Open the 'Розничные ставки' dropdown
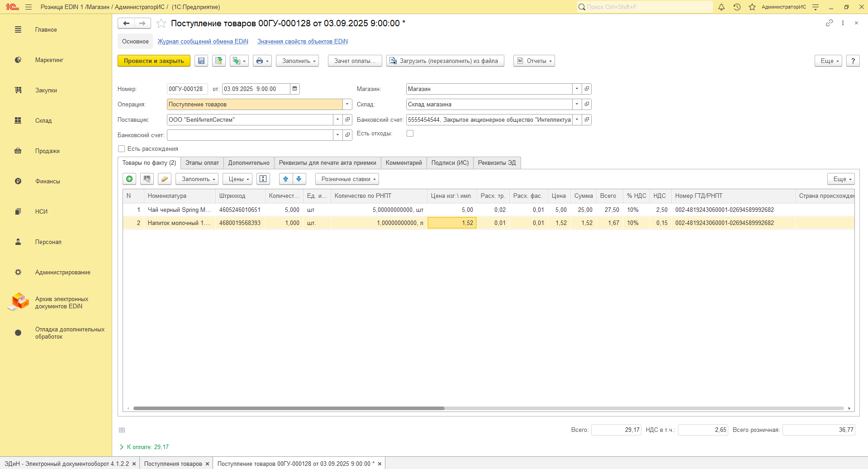This screenshot has height=469, width=868. click(x=347, y=179)
